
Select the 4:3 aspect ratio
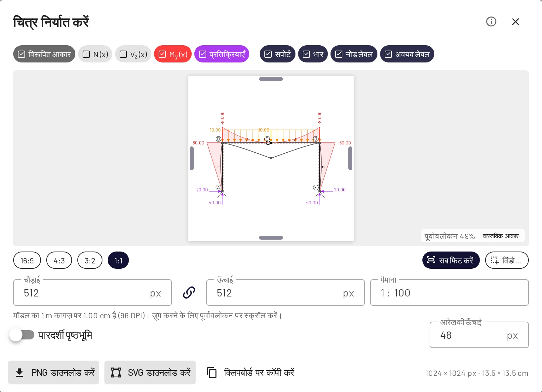(59, 260)
